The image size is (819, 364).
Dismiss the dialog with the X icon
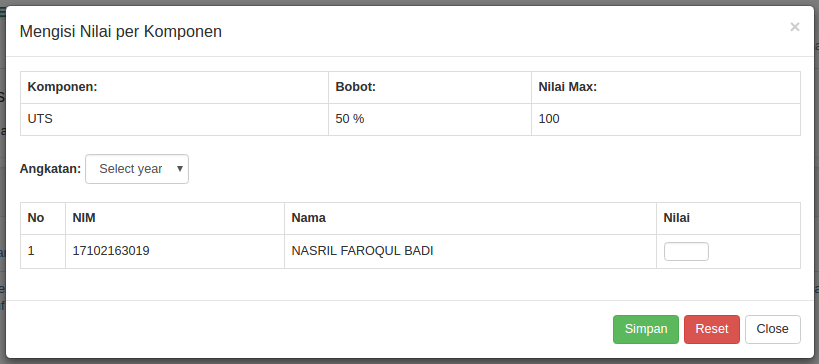point(794,27)
